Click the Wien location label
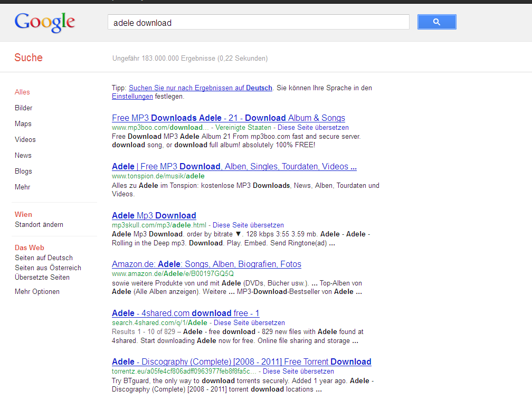Screen dimensions: 532x400 23,214
